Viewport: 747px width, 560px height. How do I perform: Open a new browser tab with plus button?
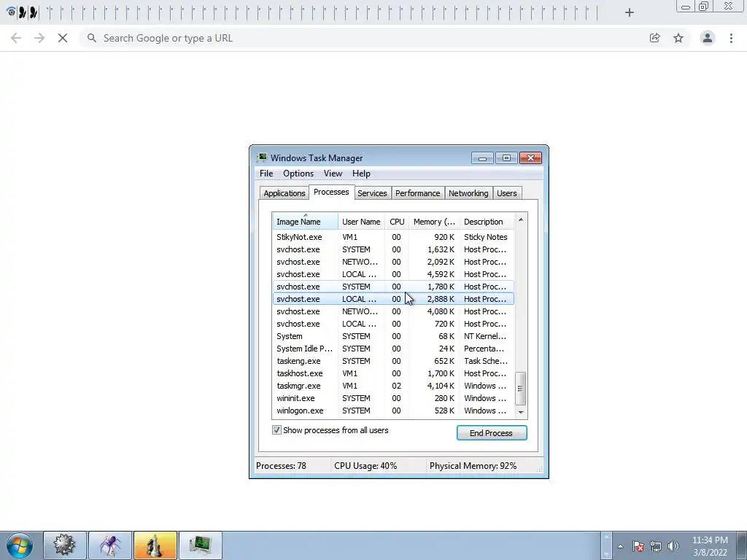pyautogui.click(x=630, y=12)
